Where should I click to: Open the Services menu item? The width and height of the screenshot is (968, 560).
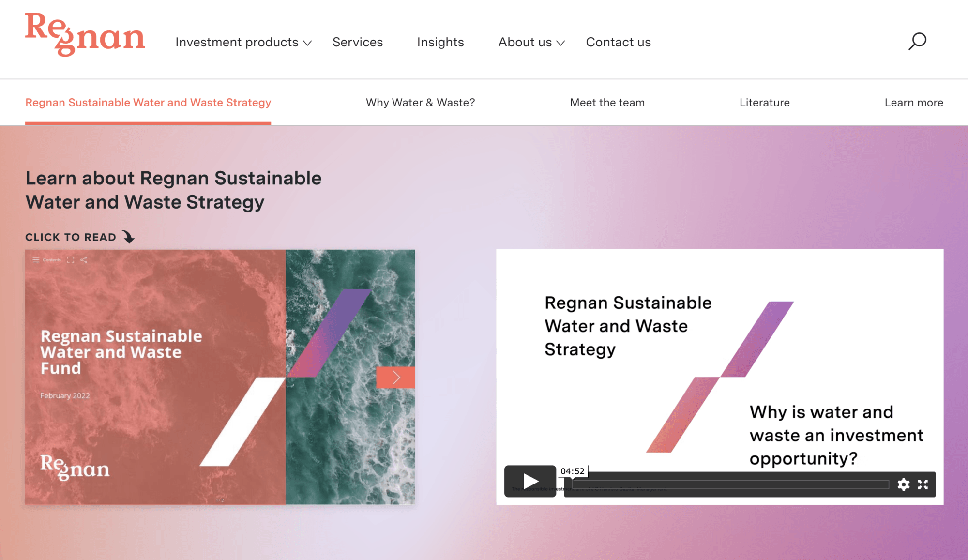[358, 43]
